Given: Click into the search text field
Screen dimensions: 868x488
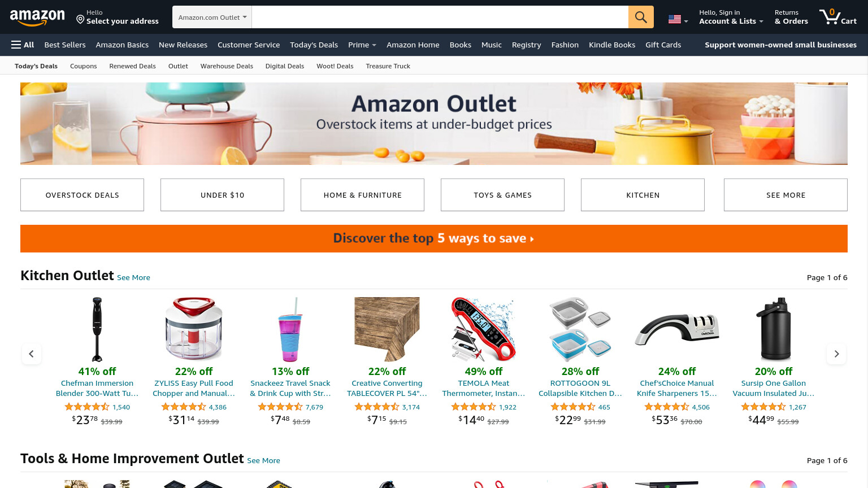Looking at the screenshot, I should point(440,17).
